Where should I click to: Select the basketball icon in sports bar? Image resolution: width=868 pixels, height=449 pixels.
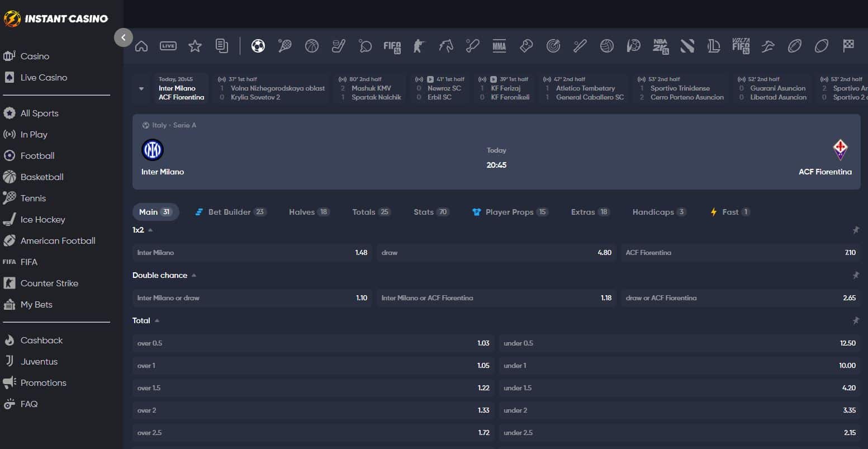312,46
